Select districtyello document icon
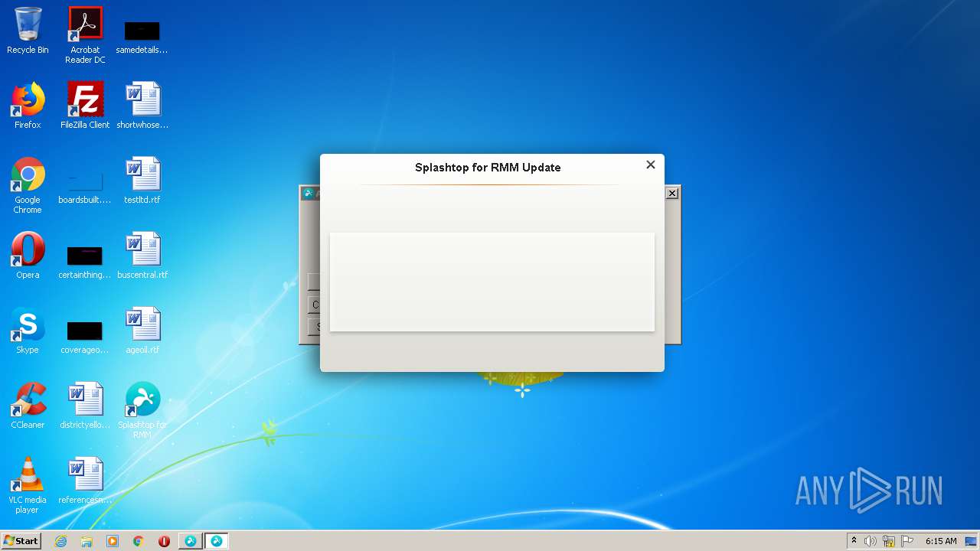Screen dimensions: 980x551 [x=85, y=406]
